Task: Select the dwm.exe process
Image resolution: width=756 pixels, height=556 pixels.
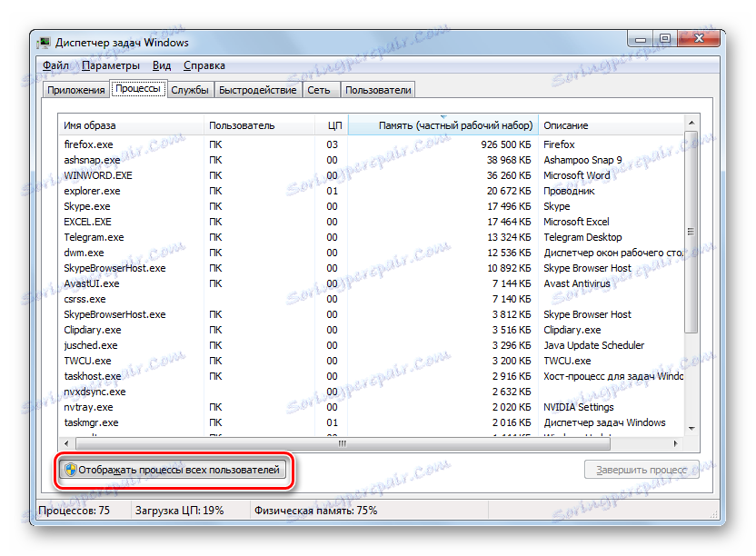Action: pyautogui.click(x=372, y=253)
